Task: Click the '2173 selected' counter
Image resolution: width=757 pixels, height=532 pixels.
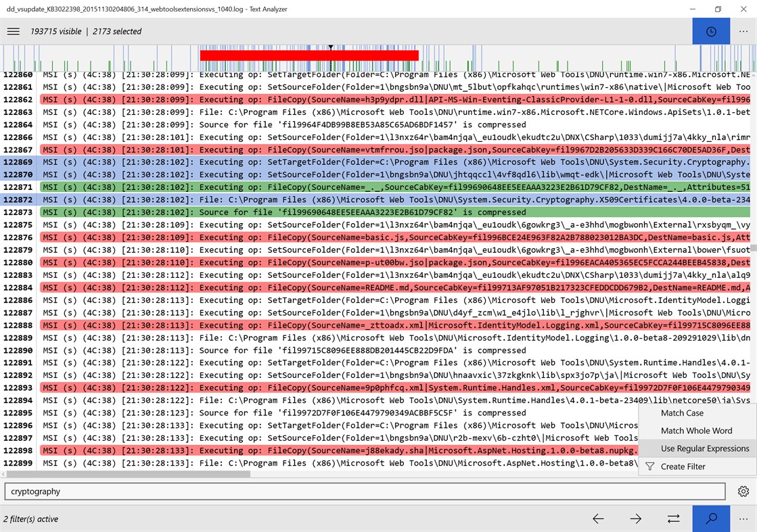Action: coord(117,31)
